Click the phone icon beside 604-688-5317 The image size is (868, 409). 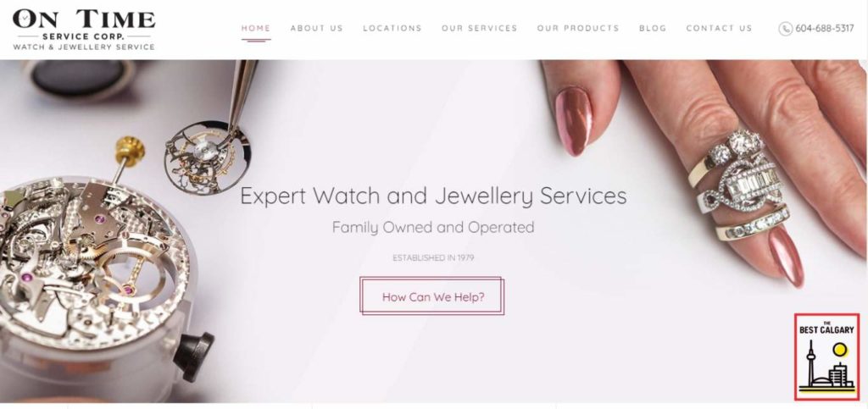pyautogui.click(x=785, y=29)
